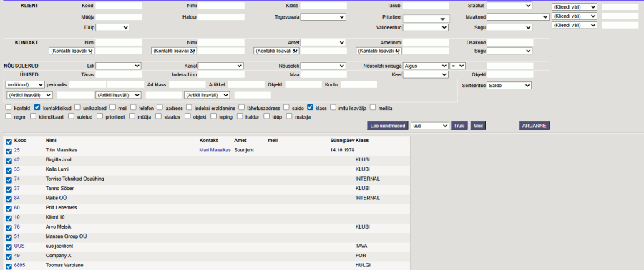Open the first (Kliendi väli) dropdown

(x=575, y=7)
